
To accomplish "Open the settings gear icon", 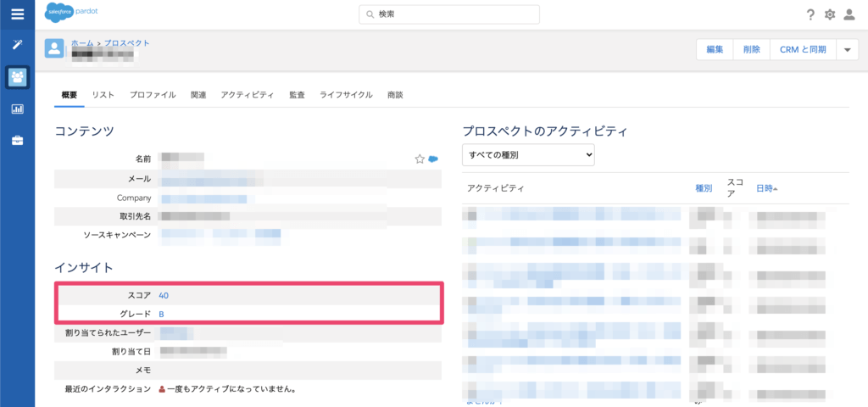I will pyautogui.click(x=829, y=15).
